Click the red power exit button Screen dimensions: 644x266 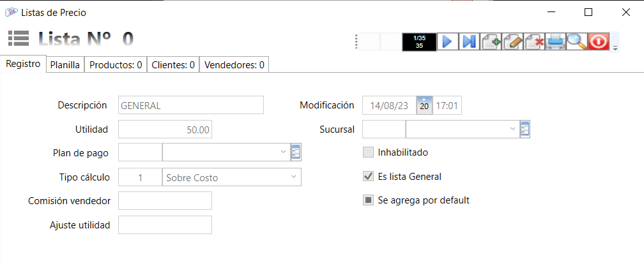tap(599, 41)
